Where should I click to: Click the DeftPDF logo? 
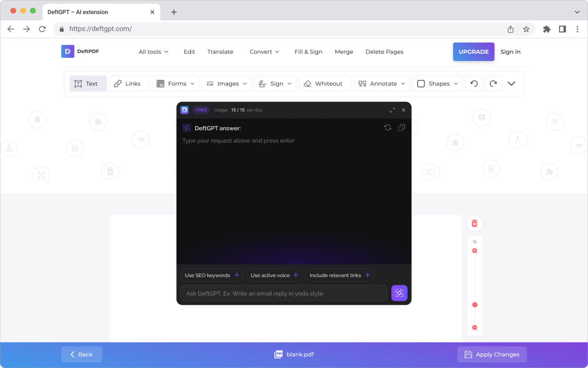tap(80, 52)
